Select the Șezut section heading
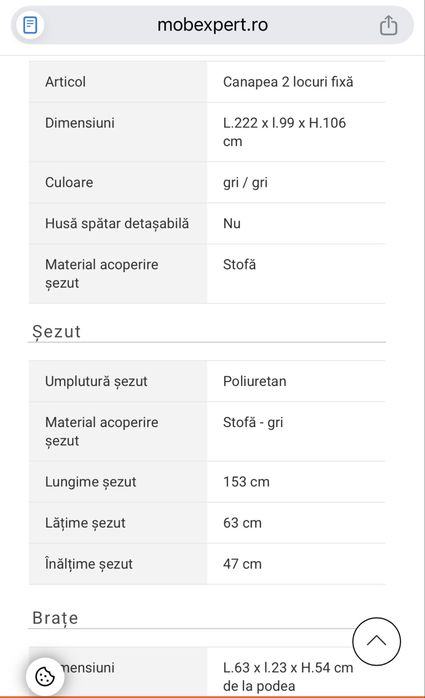 click(x=57, y=332)
